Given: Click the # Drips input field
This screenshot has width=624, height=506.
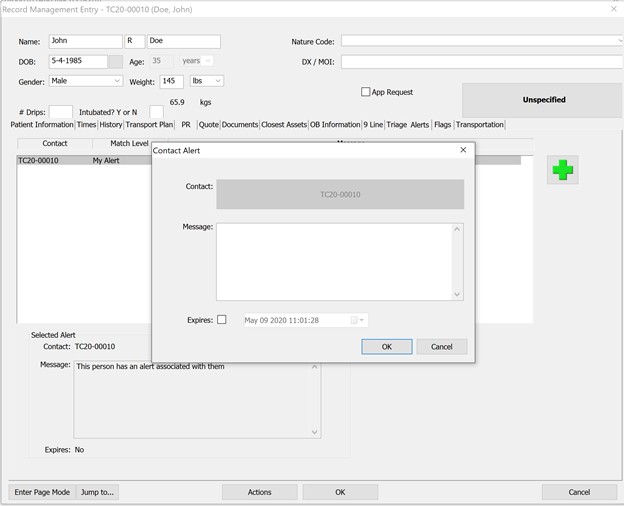Looking at the screenshot, I should click(61, 112).
